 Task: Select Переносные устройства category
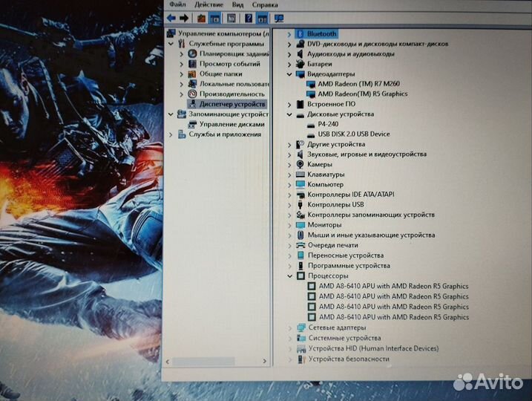point(346,255)
